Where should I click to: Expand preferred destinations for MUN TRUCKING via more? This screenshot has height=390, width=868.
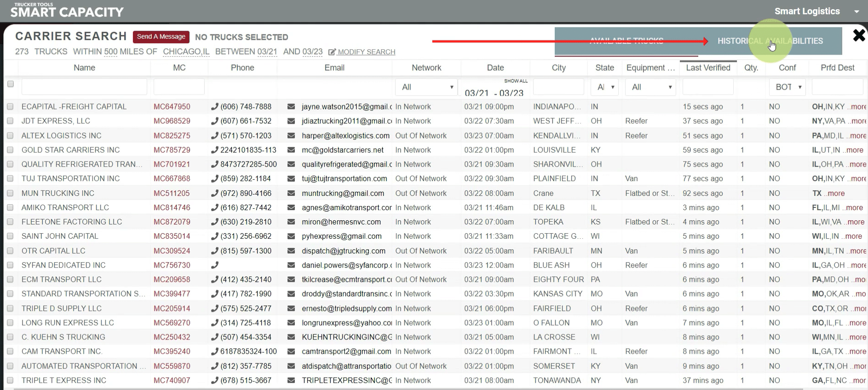836,193
